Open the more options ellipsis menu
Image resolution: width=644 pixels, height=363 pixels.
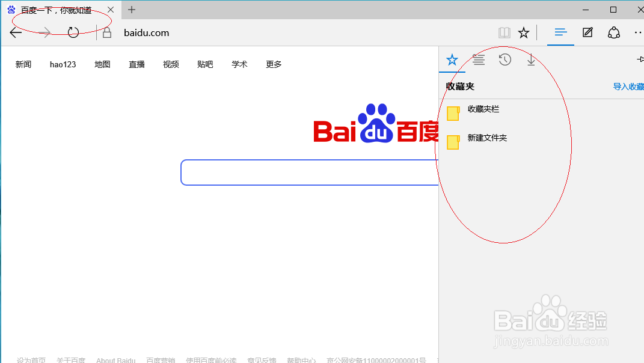click(x=638, y=32)
